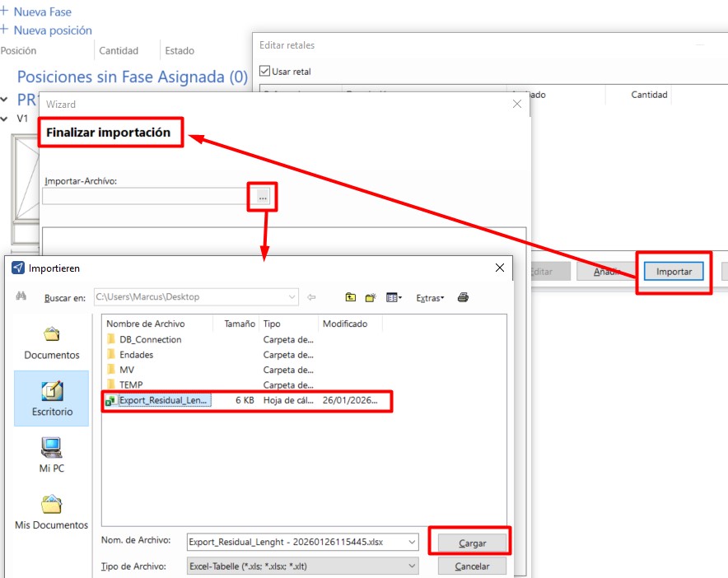Create a new folder
Image resolution: width=728 pixels, height=578 pixels.
(371, 297)
